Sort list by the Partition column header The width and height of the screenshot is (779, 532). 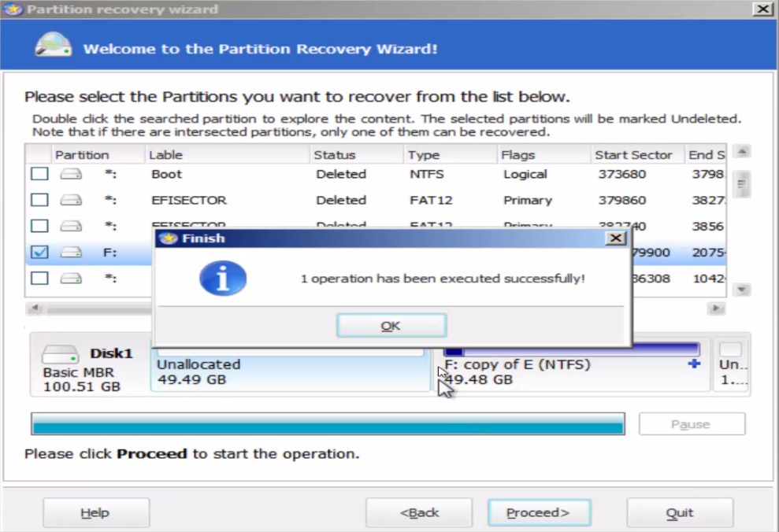[98, 155]
